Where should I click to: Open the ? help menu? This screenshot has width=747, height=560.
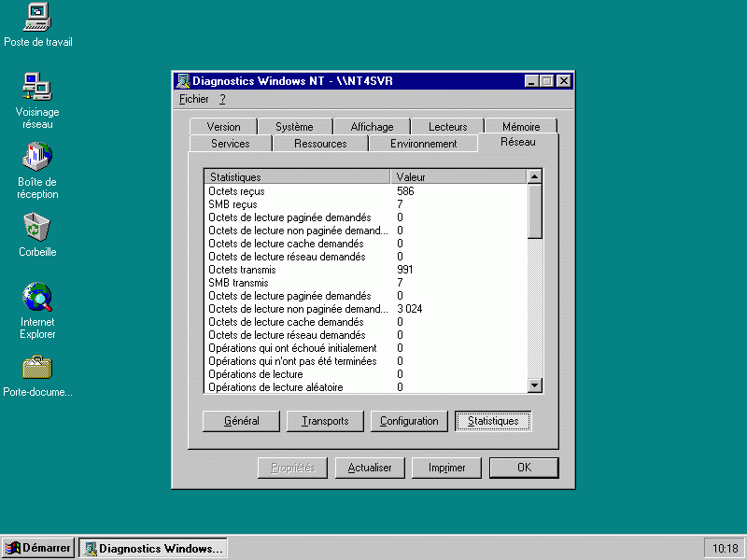tap(222, 99)
